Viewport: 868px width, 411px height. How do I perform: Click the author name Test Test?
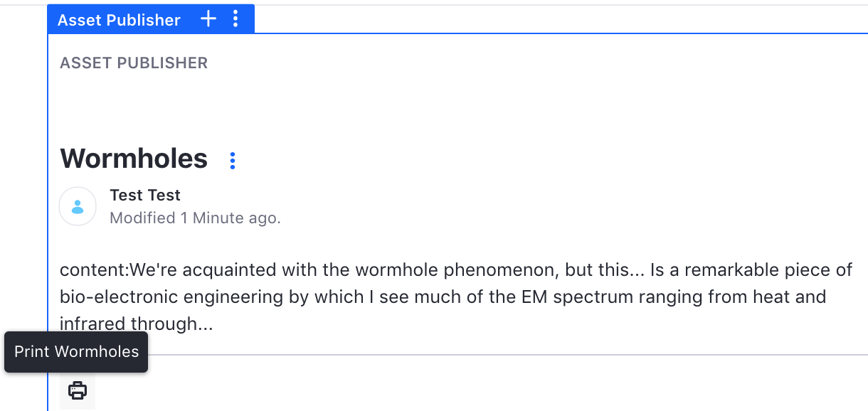pos(145,195)
